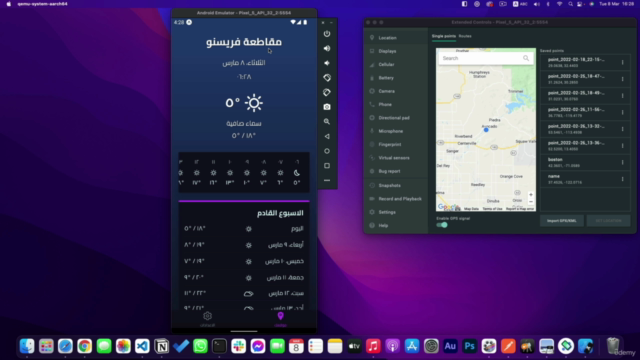
Task: Open options menu for point_2022-02-26_11-56 saved point
Action: 622,112
